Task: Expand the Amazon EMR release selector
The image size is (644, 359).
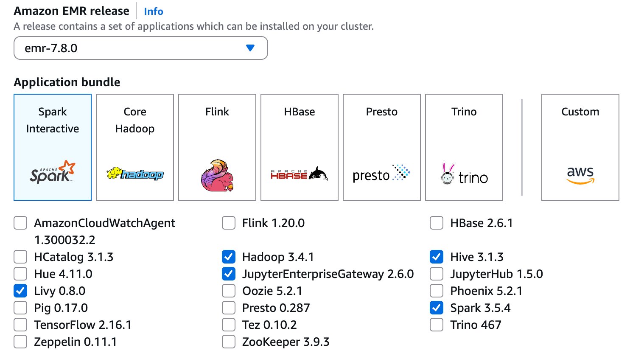Action: click(140, 48)
